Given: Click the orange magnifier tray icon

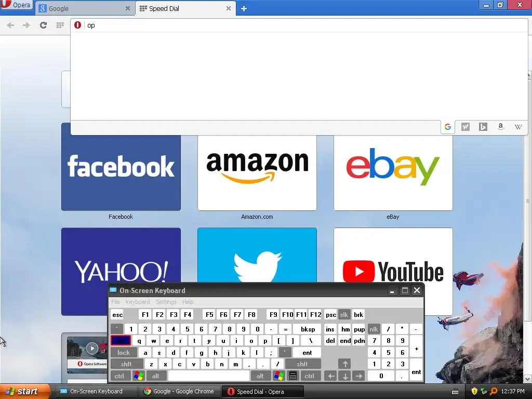Looking at the screenshot, I should point(494,391).
